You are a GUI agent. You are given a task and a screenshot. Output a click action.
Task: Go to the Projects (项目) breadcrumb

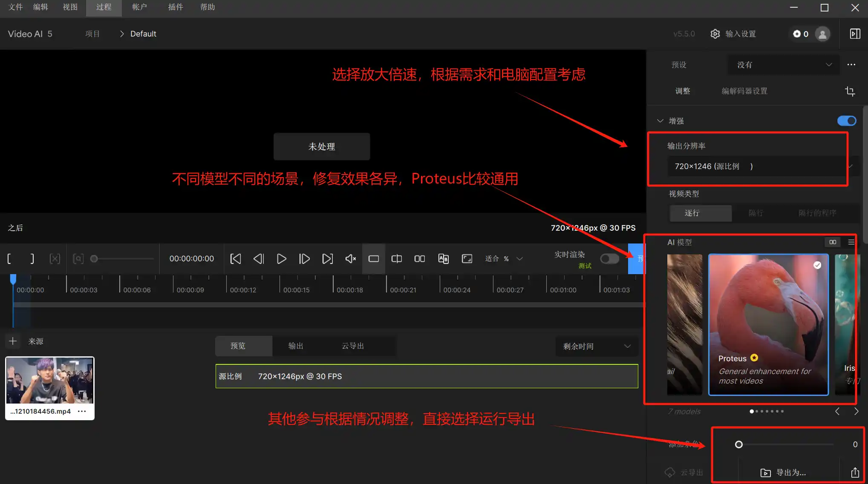click(92, 34)
